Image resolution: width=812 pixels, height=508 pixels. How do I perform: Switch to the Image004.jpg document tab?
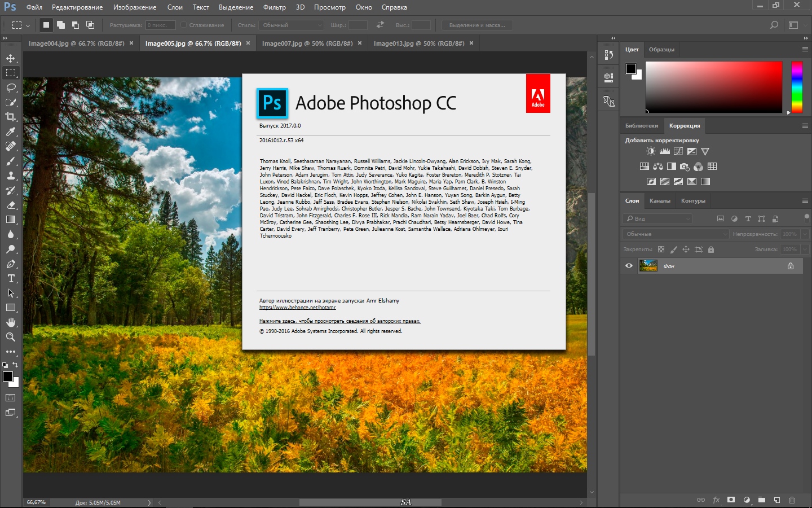tap(77, 43)
